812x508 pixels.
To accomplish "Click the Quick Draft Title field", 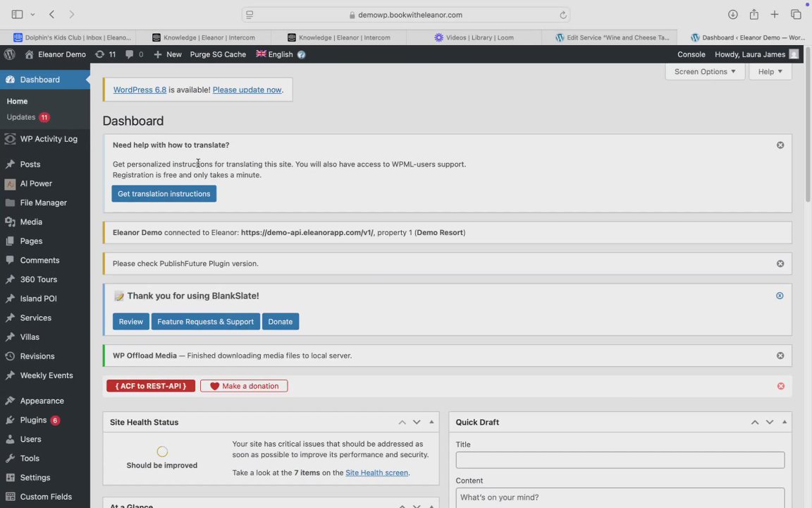I will pyautogui.click(x=620, y=460).
